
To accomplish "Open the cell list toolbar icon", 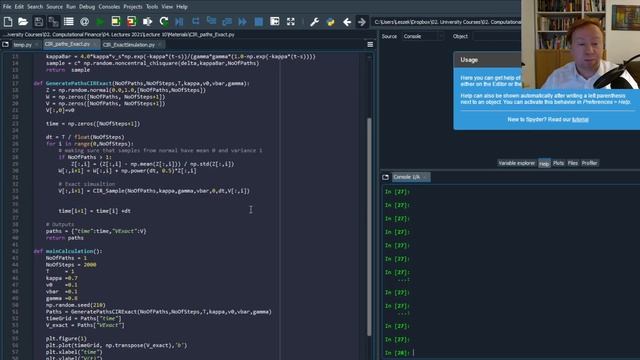I will point(69,22).
